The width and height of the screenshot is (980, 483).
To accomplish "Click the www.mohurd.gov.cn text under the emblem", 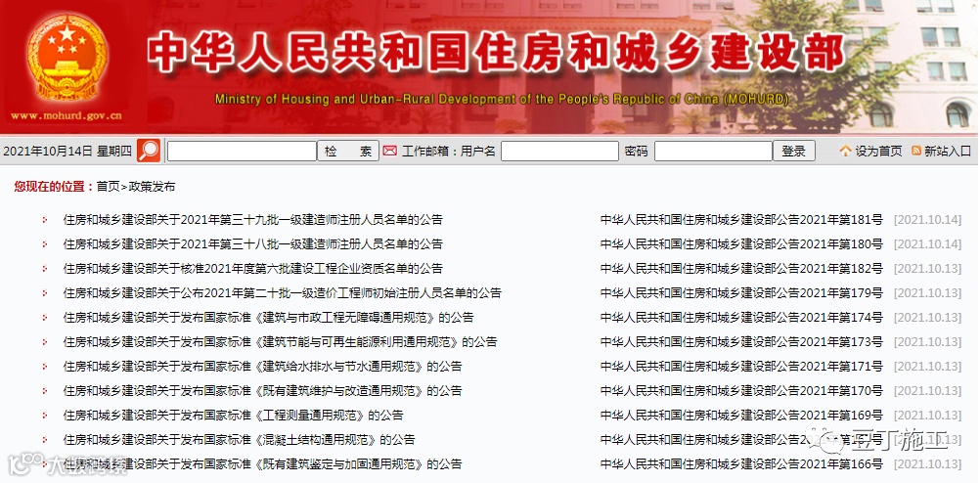I will (x=67, y=115).
